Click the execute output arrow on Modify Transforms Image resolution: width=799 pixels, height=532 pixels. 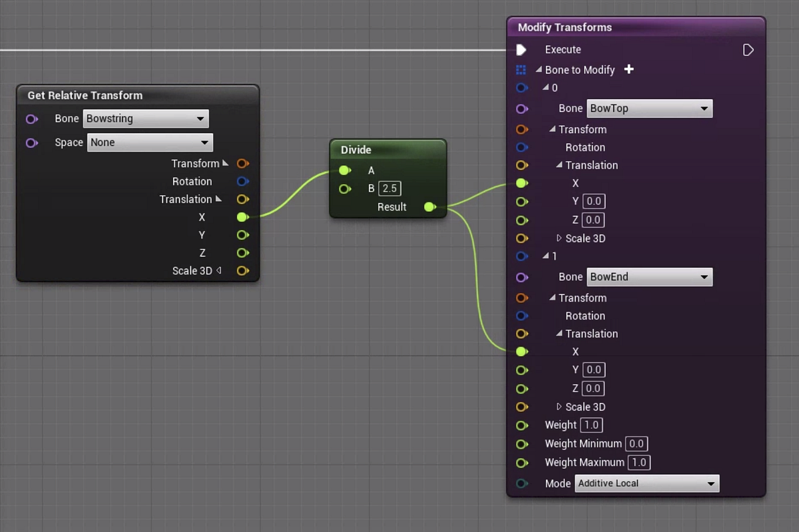(748, 49)
